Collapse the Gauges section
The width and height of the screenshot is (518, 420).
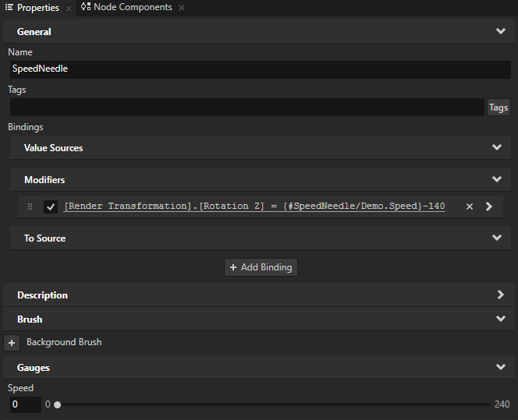click(501, 367)
